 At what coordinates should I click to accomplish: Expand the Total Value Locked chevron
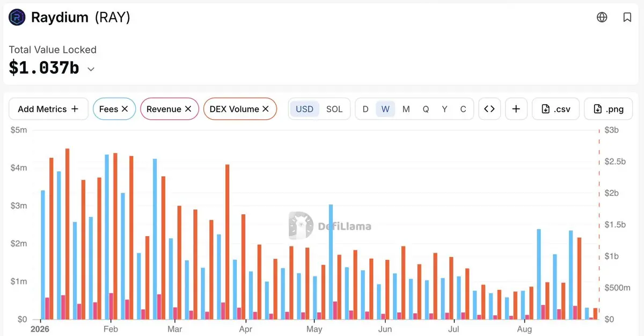point(91,69)
